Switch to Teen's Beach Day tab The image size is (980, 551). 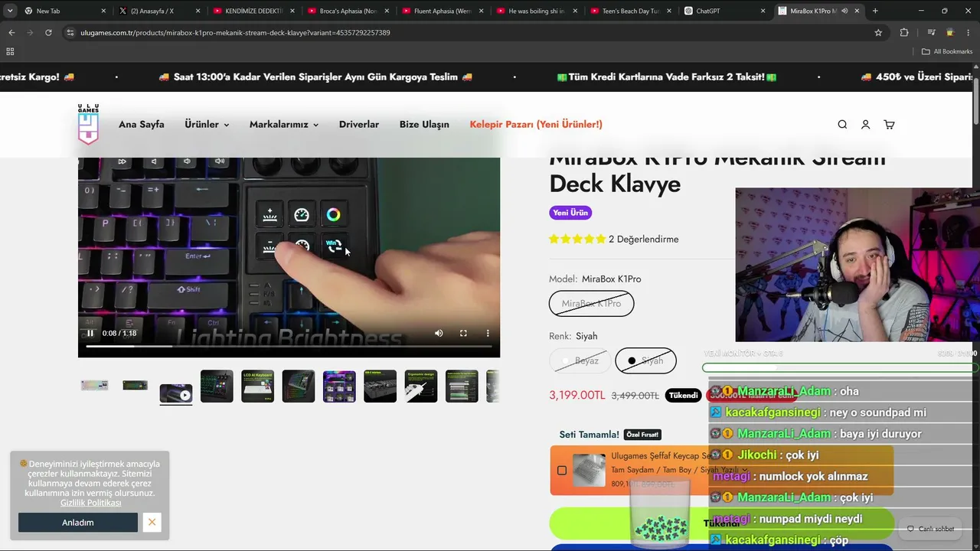coord(631,11)
